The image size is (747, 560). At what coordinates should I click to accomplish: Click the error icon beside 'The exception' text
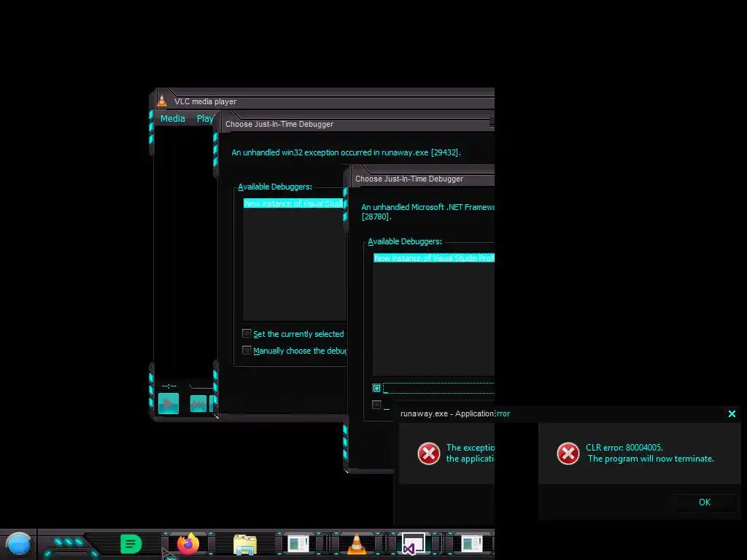click(429, 453)
